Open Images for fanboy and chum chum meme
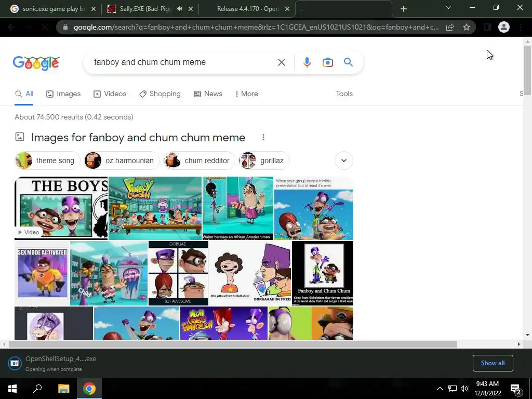The width and height of the screenshot is (532, 399). pos(138,137)
